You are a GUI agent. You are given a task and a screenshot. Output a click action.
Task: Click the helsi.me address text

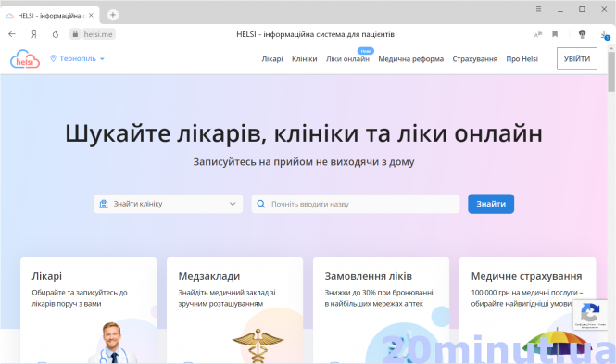(x=98, y=34)
